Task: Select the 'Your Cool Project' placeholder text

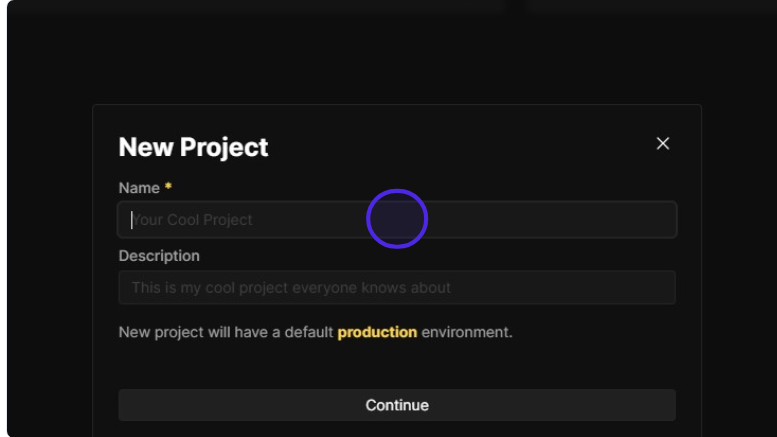Action: (194, 220)
